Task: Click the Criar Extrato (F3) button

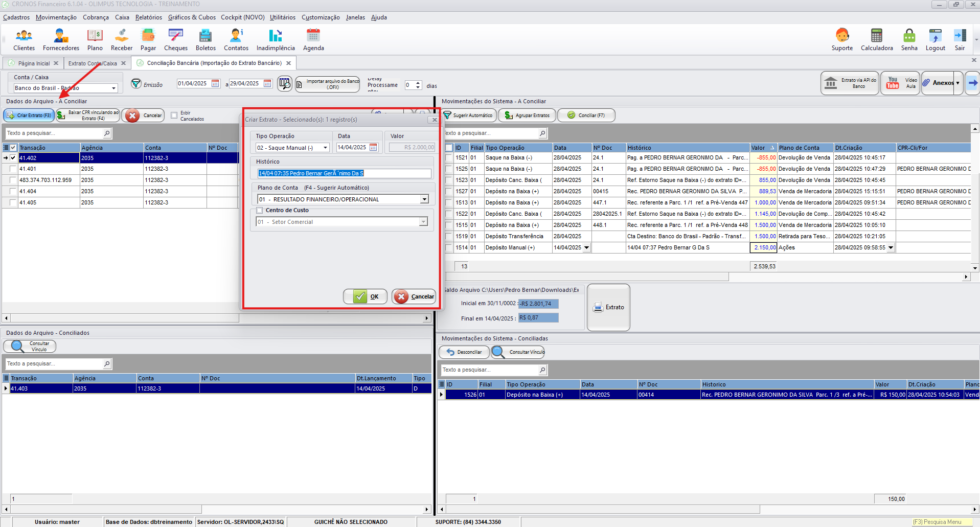Action: [x=29, y=116]
